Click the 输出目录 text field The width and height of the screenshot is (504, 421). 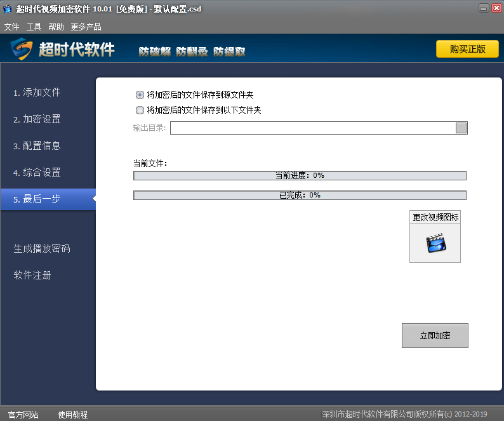tap(312, 128)
